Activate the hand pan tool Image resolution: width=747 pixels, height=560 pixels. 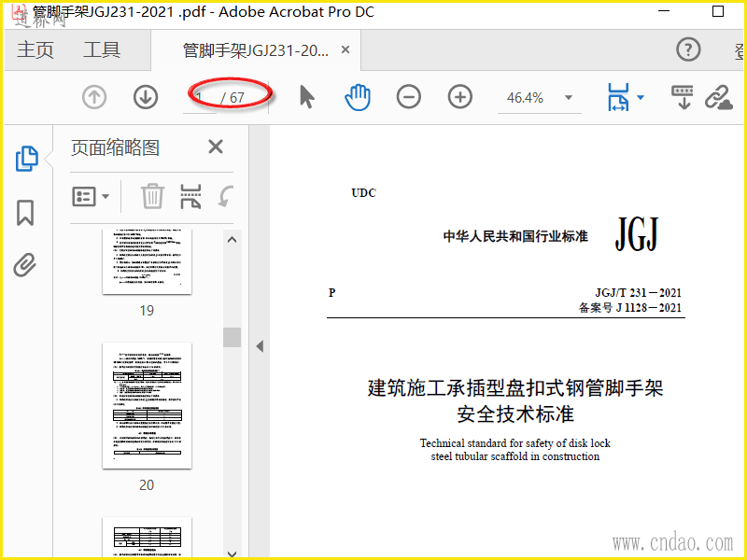pyautogui.click(x=358, y=97)
